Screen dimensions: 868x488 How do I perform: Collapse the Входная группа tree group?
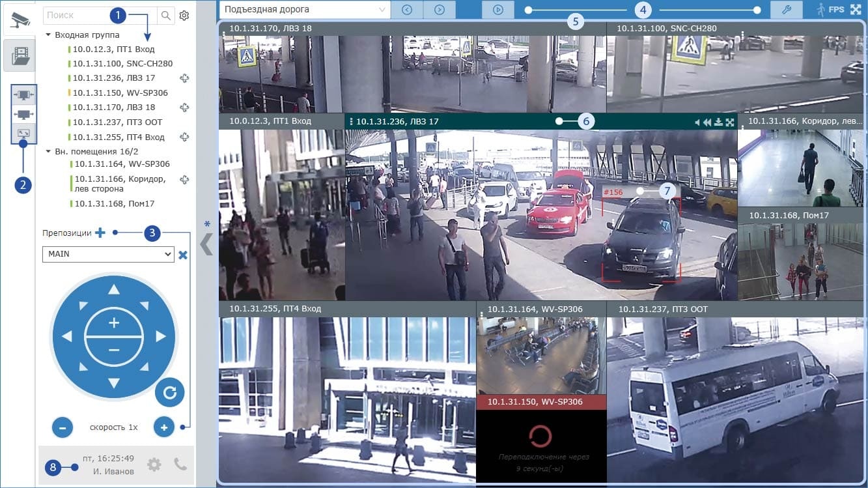click(49, 35)
